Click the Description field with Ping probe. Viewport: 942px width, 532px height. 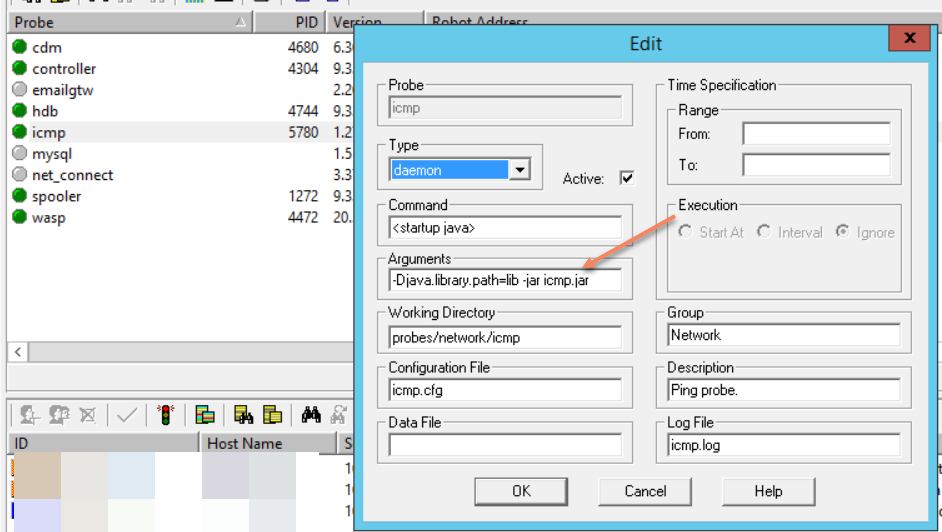click(x=784, y=390)
